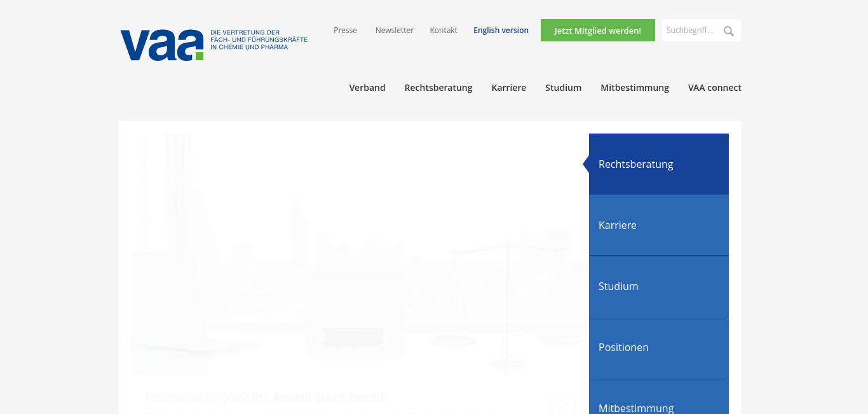Click the headline "Probleme im Job? Ihr Anwalt steht bereit!"
Screen dimensions: 868x414
(266, 397)
